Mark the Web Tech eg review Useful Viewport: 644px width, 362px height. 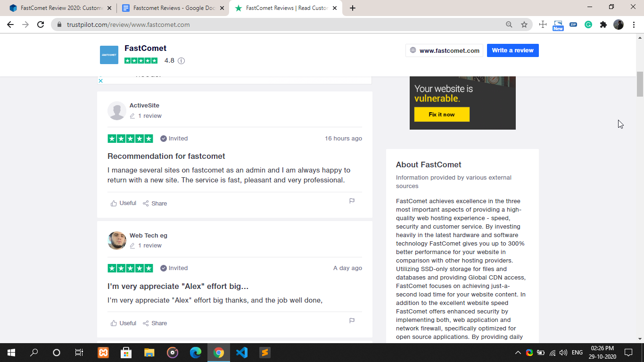[x=124, y=323]
